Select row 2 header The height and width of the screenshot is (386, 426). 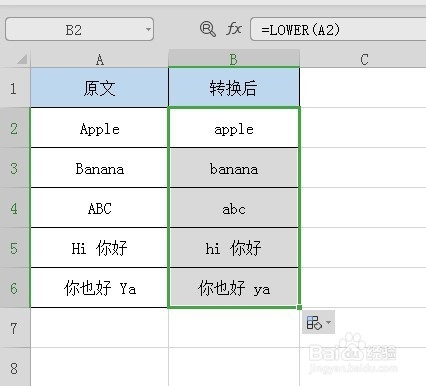click(x=15, y=128)
